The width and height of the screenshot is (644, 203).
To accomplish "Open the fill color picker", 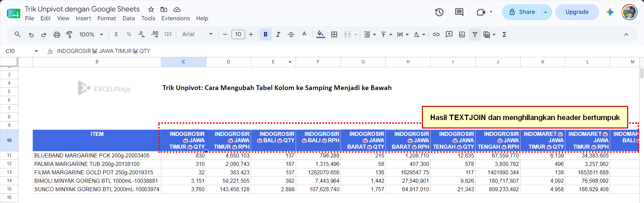I will click(x=321, y=34).
